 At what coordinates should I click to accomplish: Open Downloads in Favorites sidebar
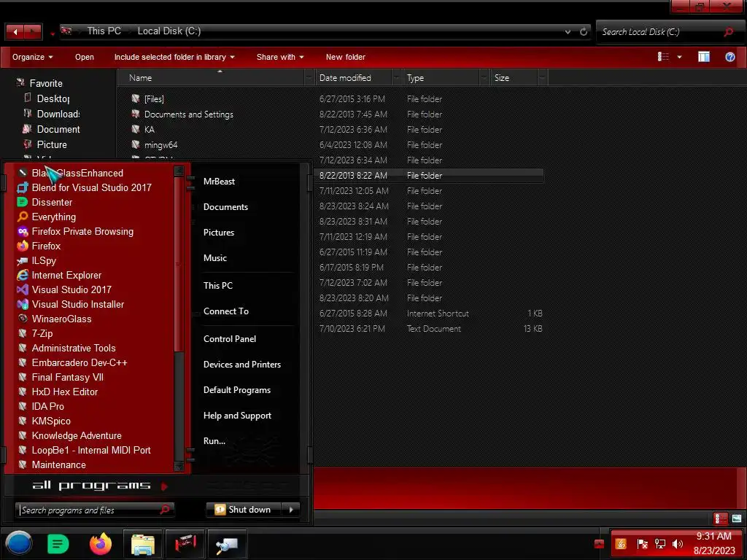pos(58,114)
